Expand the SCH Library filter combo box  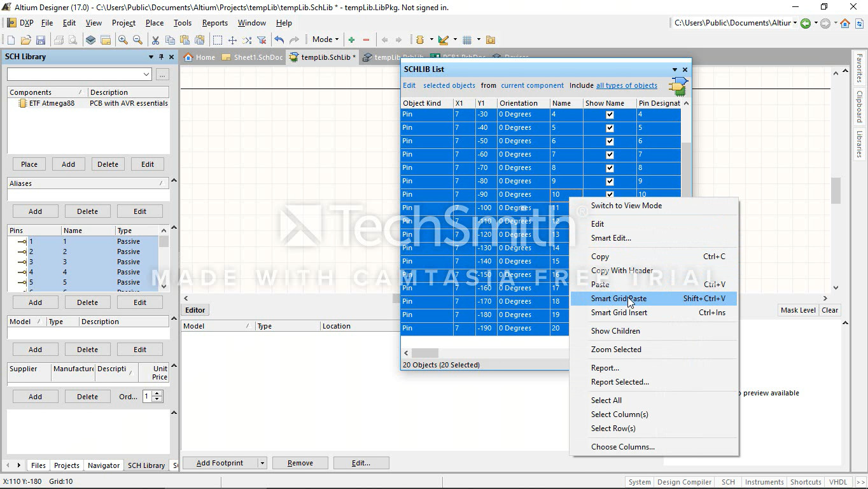[x=146, y=74]
